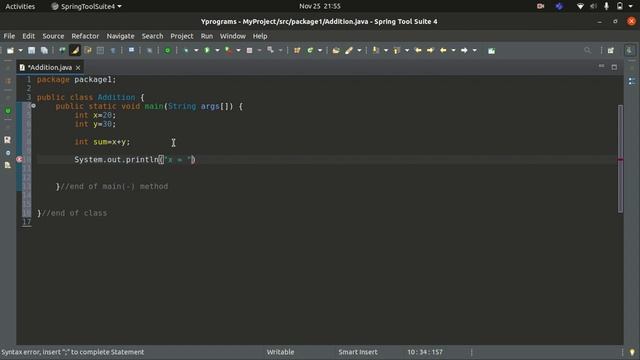Screen dimensions: 640x360
Task: Click the Outline view icon on right
Action: (632, 81)
